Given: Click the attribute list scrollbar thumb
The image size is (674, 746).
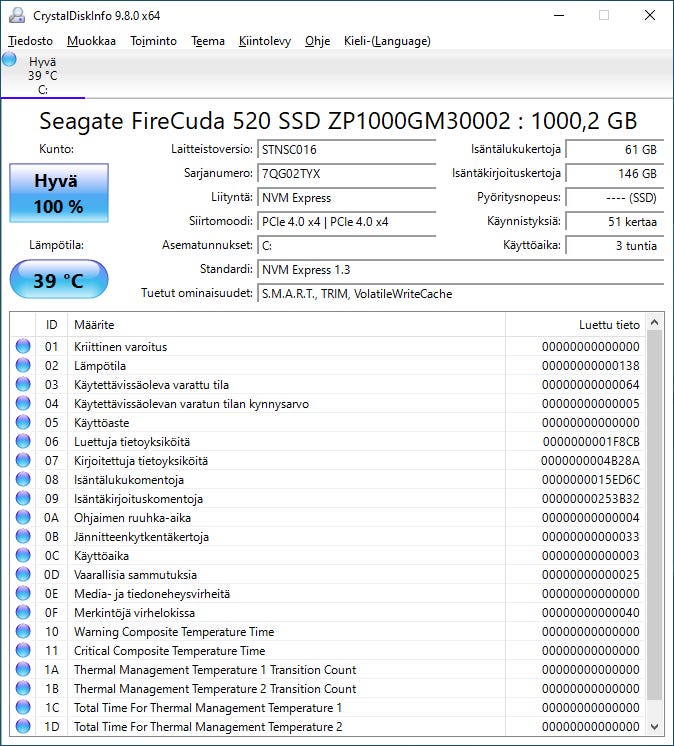Looking at the screenshot, I should [654, 515].
